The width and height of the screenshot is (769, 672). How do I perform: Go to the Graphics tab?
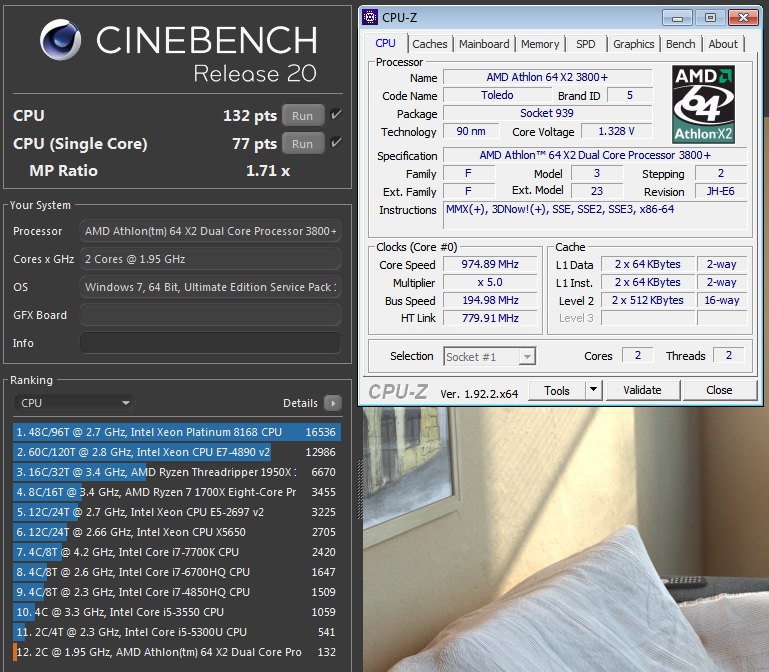click(x=634, y=44)
